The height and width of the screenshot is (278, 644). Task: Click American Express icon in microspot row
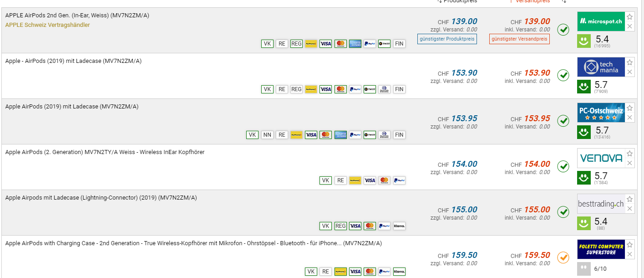pyautogui.click(x=355, y=44)
